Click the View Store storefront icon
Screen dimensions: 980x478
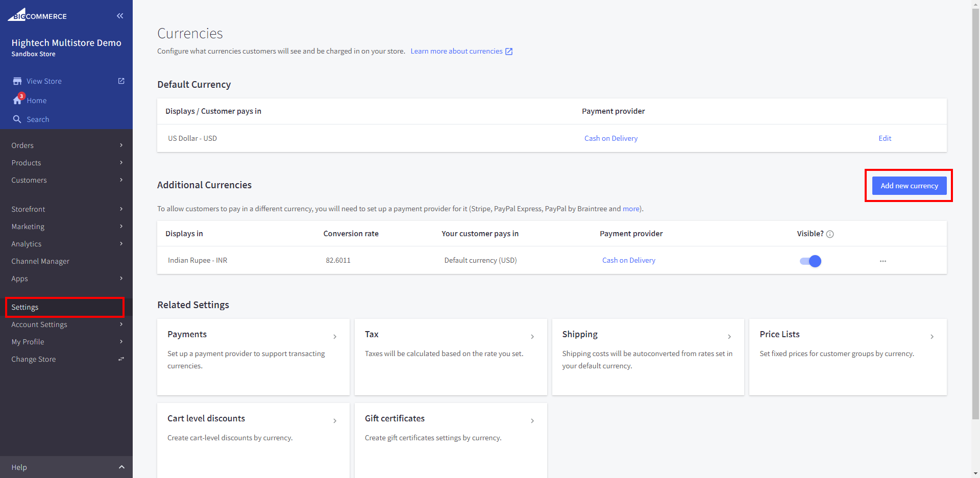[x=17, y=81]
